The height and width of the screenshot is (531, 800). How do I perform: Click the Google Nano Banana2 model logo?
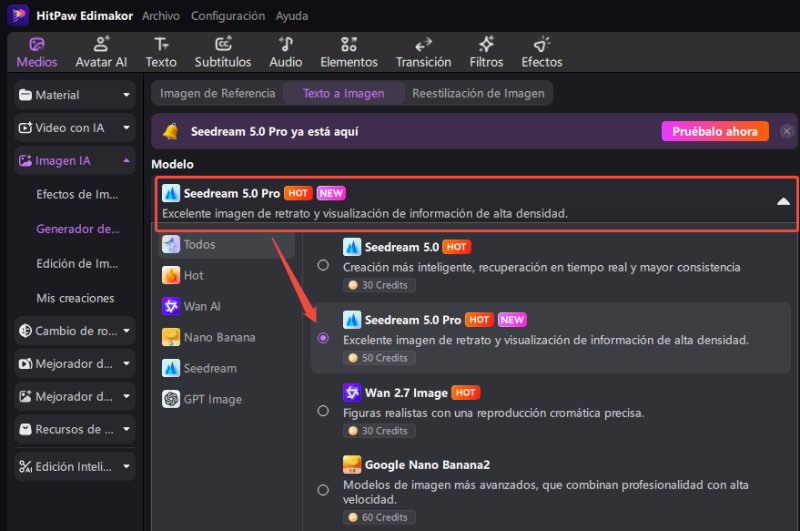click(352, 465)
